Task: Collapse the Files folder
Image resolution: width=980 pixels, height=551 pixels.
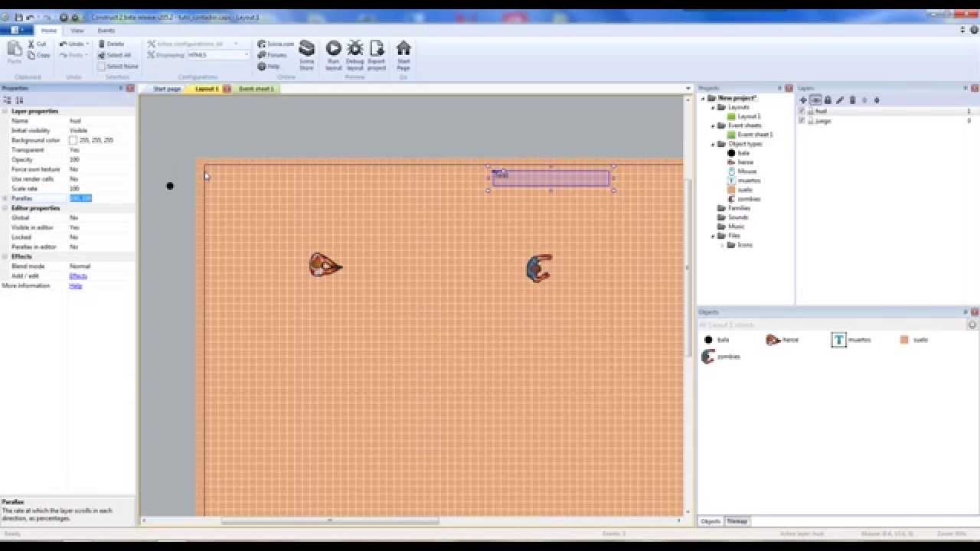Action: 713,236
